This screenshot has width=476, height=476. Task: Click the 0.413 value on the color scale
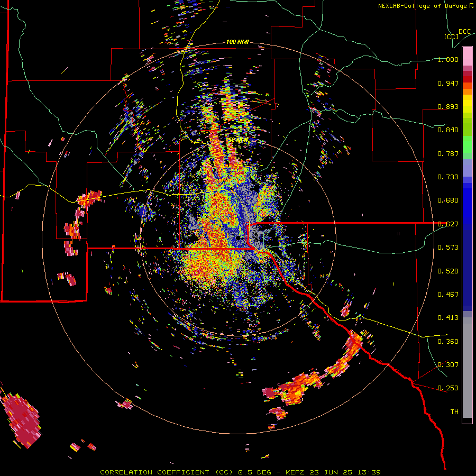pyautogui.click(x=448, y=318)
